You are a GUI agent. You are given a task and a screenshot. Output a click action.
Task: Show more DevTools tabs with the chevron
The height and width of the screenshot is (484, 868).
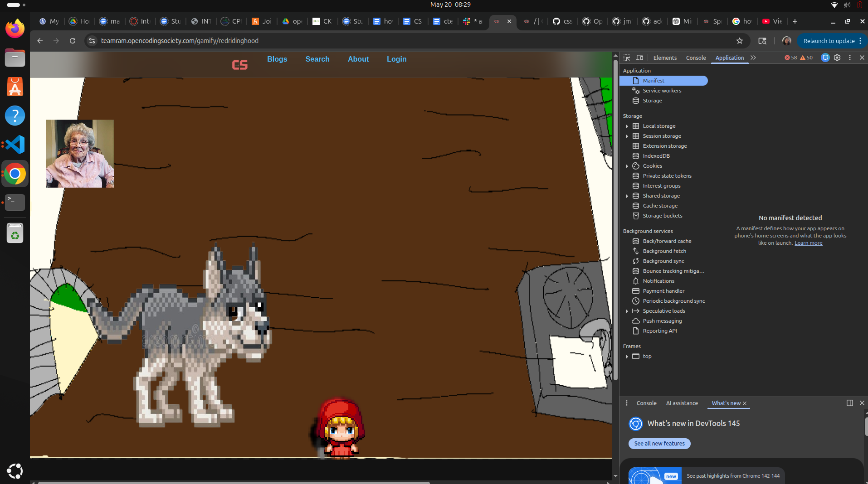(x=753, y=58)
